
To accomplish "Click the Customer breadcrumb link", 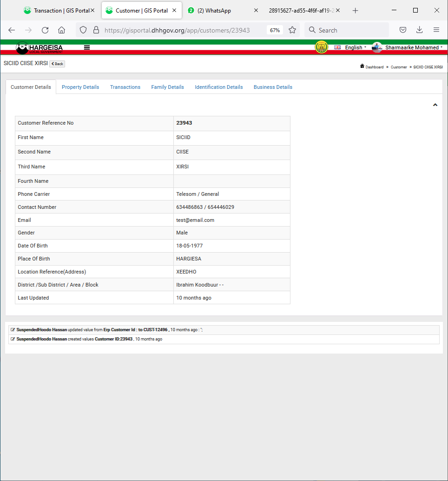I will 399,67.
